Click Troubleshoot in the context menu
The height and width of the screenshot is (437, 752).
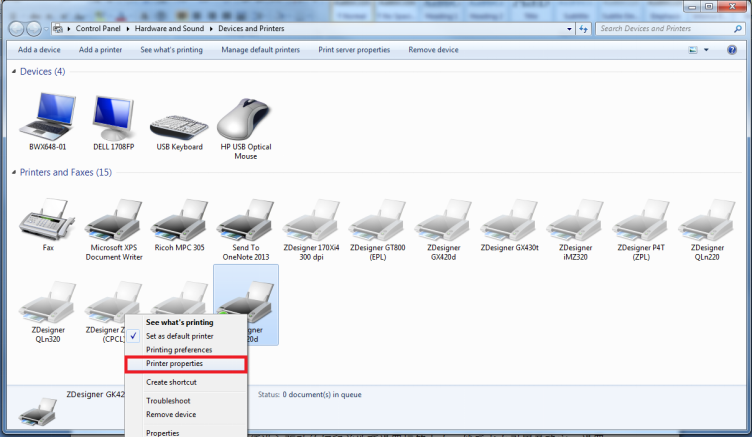[x=168, y=401]
